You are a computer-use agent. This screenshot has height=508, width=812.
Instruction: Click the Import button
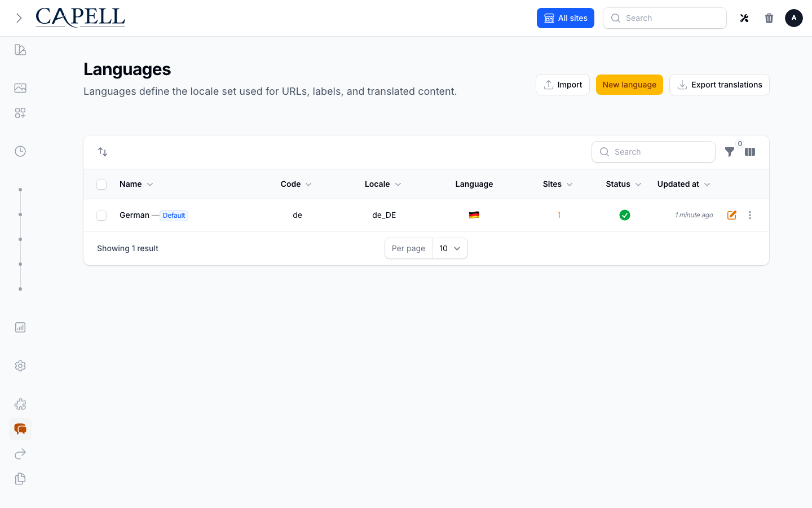point(563,85)
